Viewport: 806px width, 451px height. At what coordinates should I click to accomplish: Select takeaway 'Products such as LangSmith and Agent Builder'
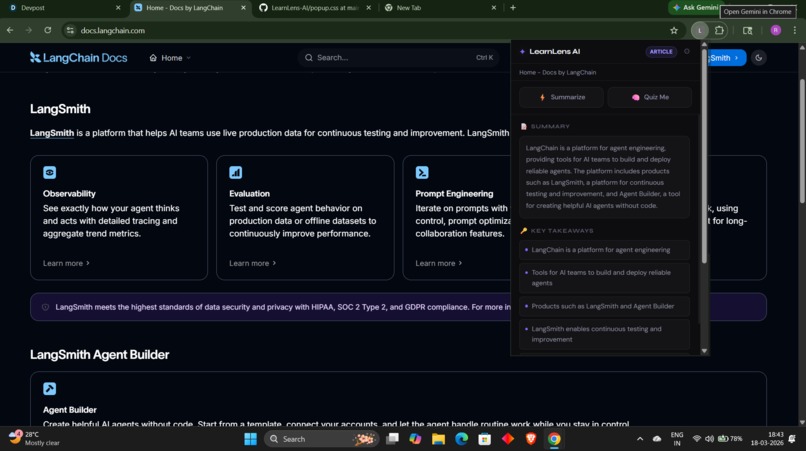[x=604, y=306]
